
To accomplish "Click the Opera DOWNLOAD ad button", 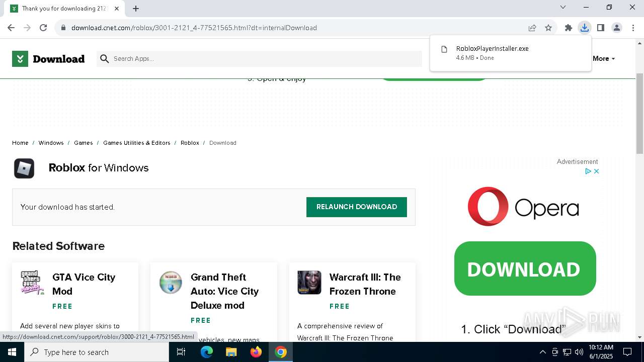I will coord(525,268).
